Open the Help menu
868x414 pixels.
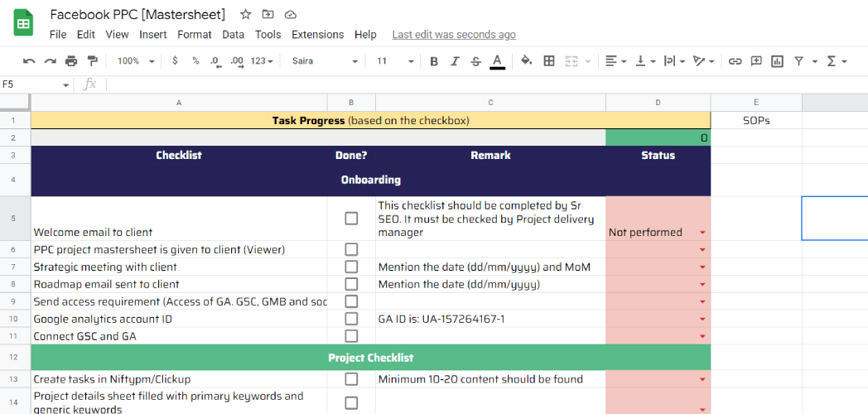[365, 34]
